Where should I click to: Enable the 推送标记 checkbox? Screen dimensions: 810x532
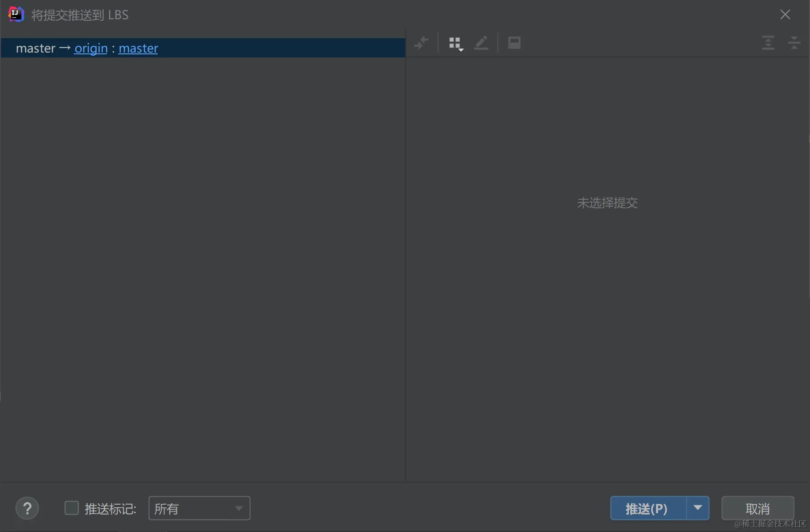[71, 508]
